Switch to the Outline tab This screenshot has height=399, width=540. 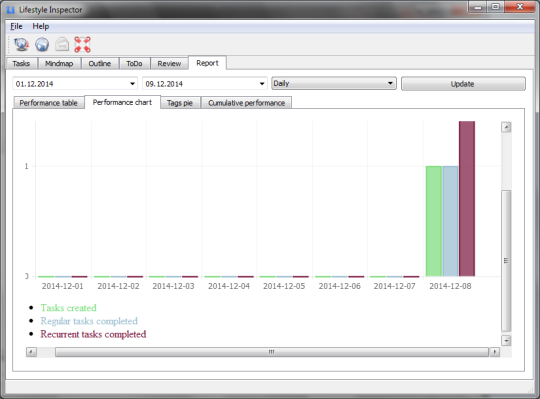(x=100, y=64)
